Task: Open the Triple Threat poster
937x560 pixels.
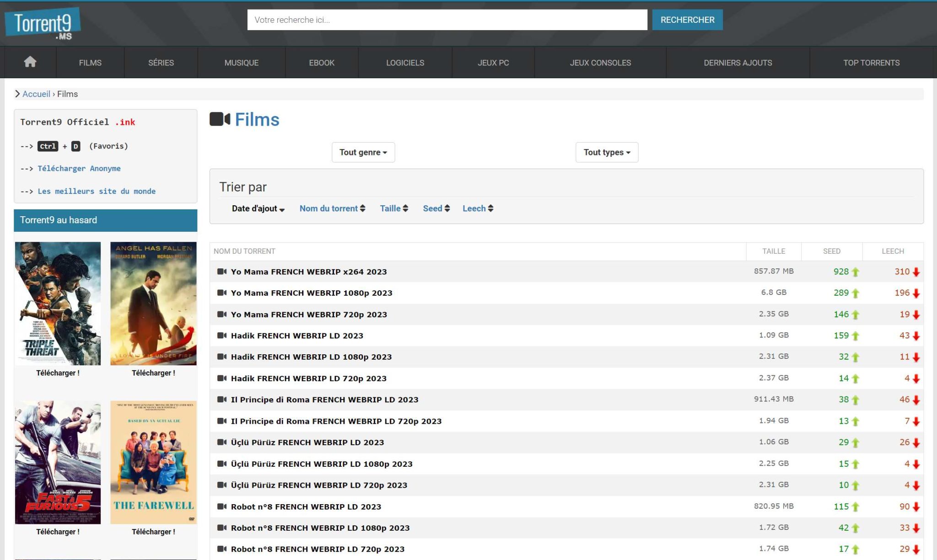Action: 58,304
